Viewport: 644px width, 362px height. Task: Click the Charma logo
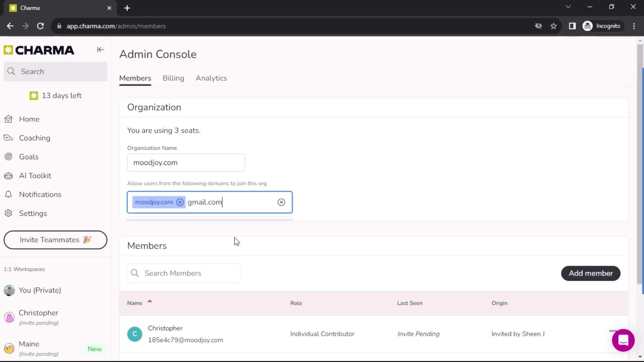(39, 50)
